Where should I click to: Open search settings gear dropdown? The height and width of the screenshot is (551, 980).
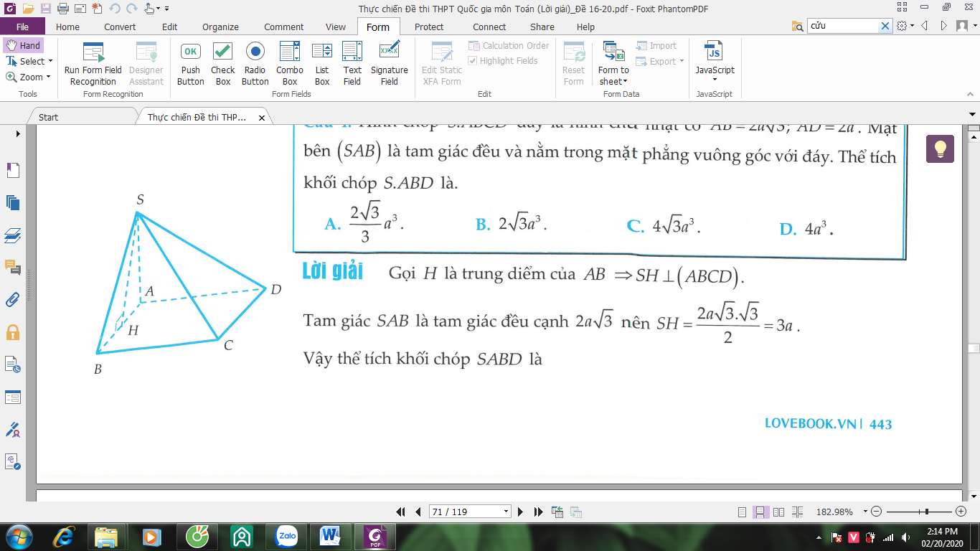click(x=905, y=26)
